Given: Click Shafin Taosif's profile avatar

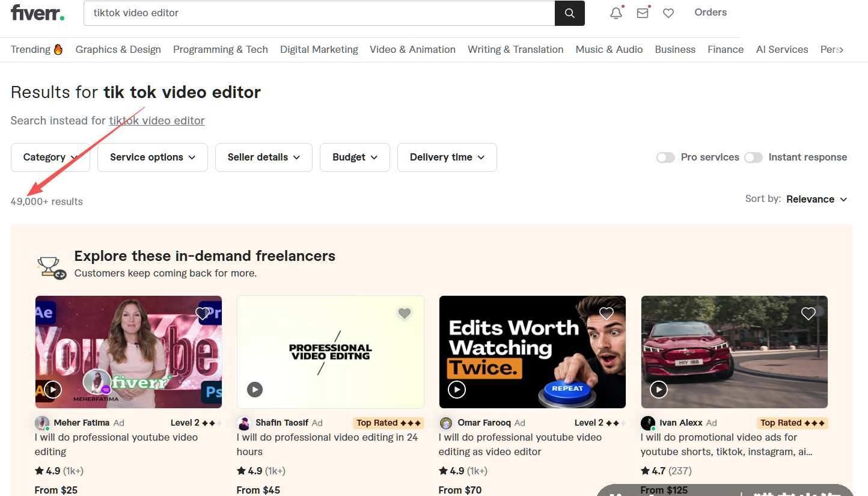Looking at the screenshot, I should (244, 423).
